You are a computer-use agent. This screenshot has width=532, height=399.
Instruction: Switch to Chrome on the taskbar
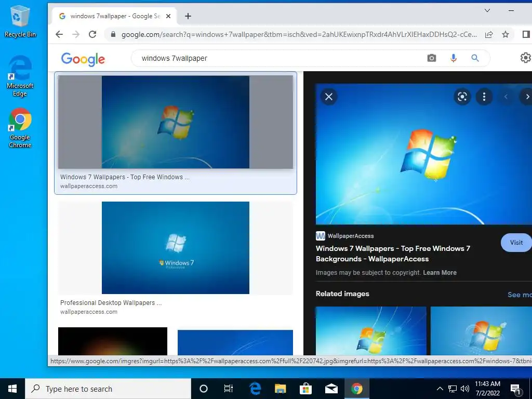356,389
